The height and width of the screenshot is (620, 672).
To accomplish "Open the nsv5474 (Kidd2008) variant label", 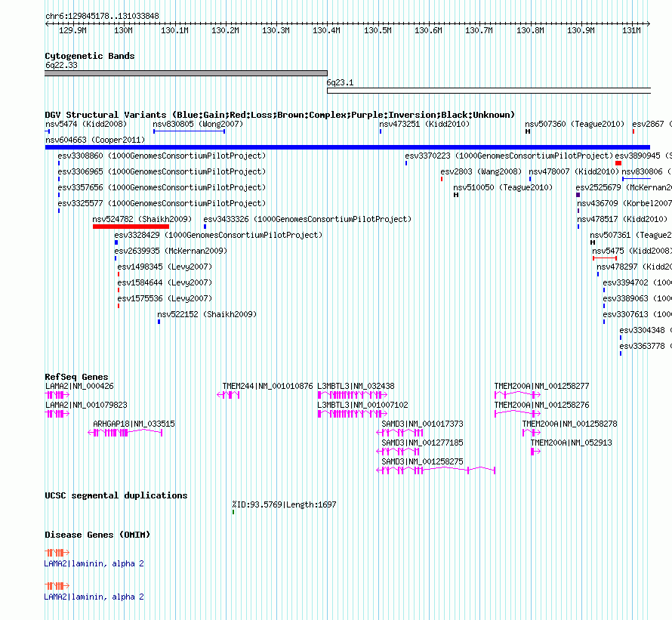I will coord(86,124).
